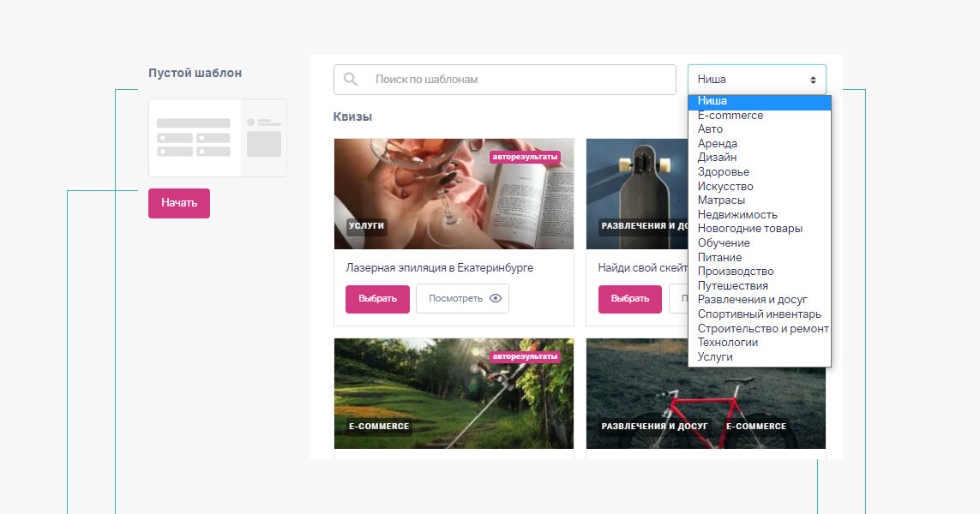
Task: Click the УСЛУГИ tag on the epilation card
Action: pos(367,226)
